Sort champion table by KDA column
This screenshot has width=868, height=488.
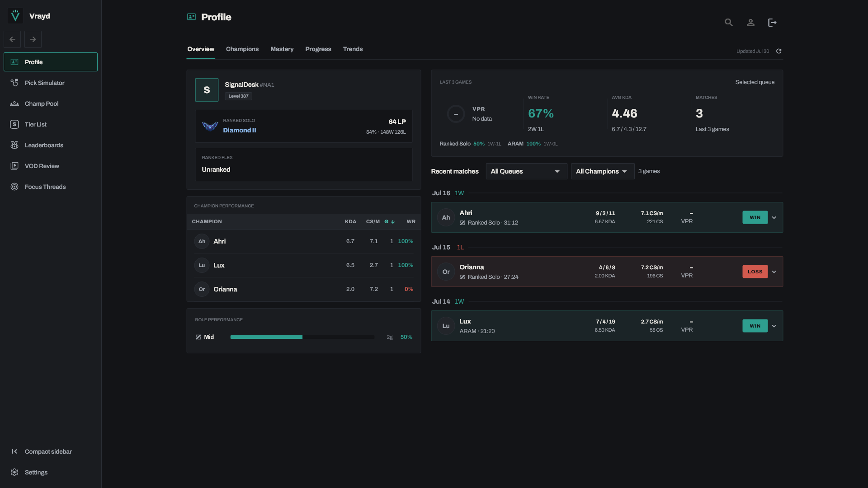coord(350,221)
